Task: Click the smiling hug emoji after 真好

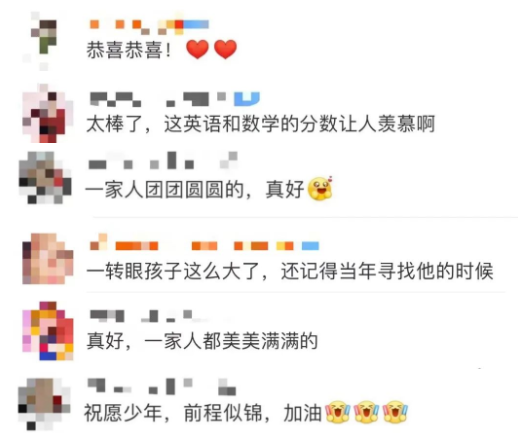Action: tap(321, 189)
